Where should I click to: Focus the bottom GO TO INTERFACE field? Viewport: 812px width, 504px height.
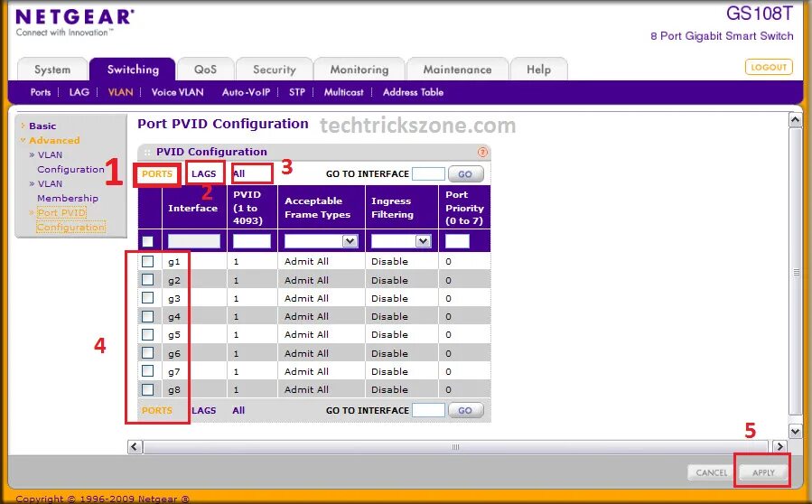[x=428, y=410]
